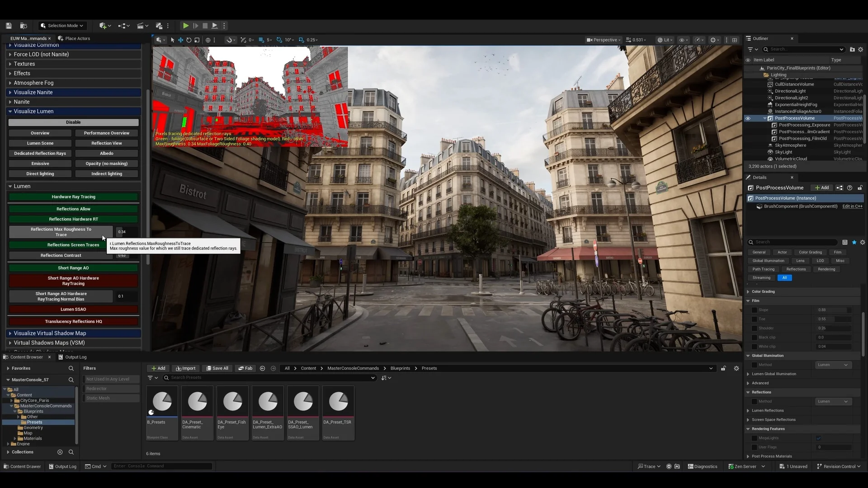Toggle the MegaLights override checkbox
Image resolution: width=868 pixels, height=488 pixels.
(754, 438)
